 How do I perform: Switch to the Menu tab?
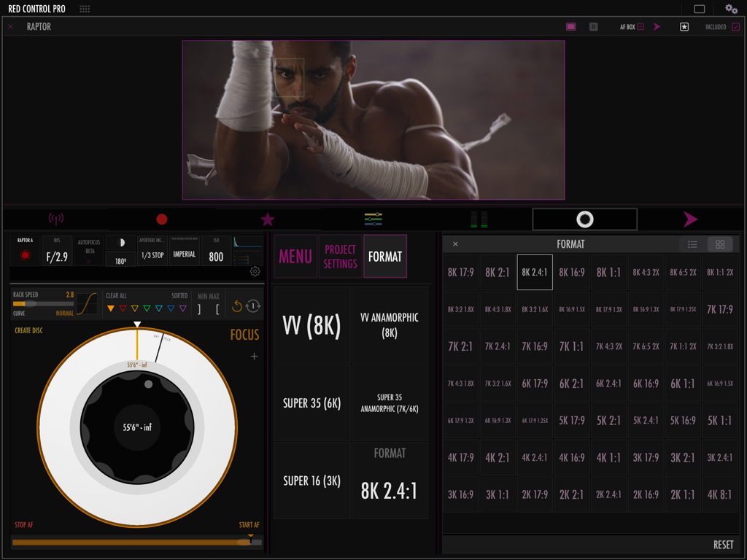tap(295, 257)
